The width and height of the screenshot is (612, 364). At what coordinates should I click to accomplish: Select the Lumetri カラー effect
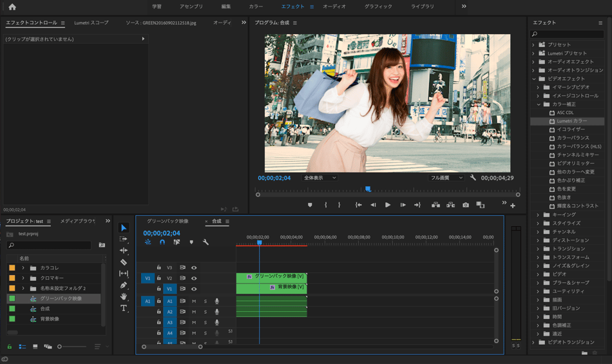pos(571,121)
